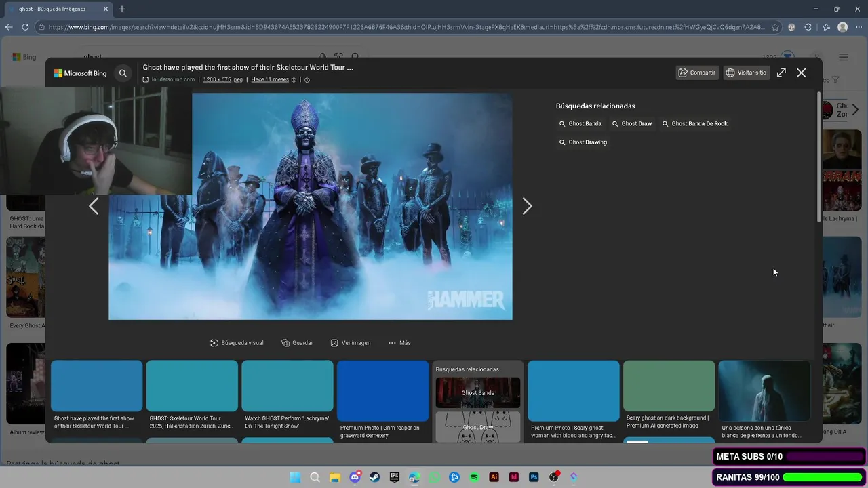
Task: Search related term Ghost Drawing
Action: pyautogui.click(x=583, y=142)
